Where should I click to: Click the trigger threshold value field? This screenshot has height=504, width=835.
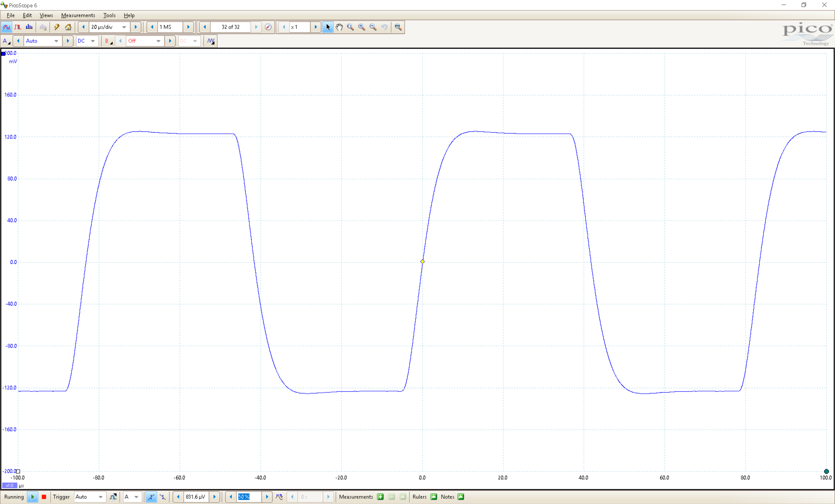[x=196, y=496]
